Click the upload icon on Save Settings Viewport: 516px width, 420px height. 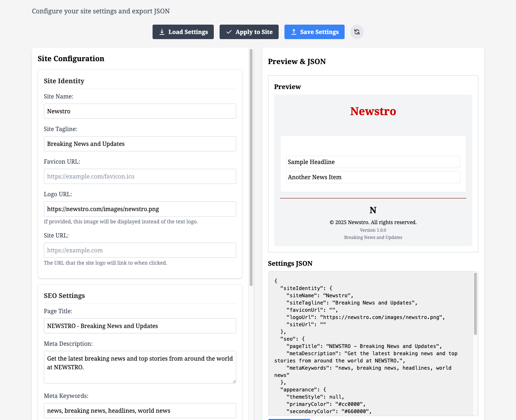tap(294, 32)
